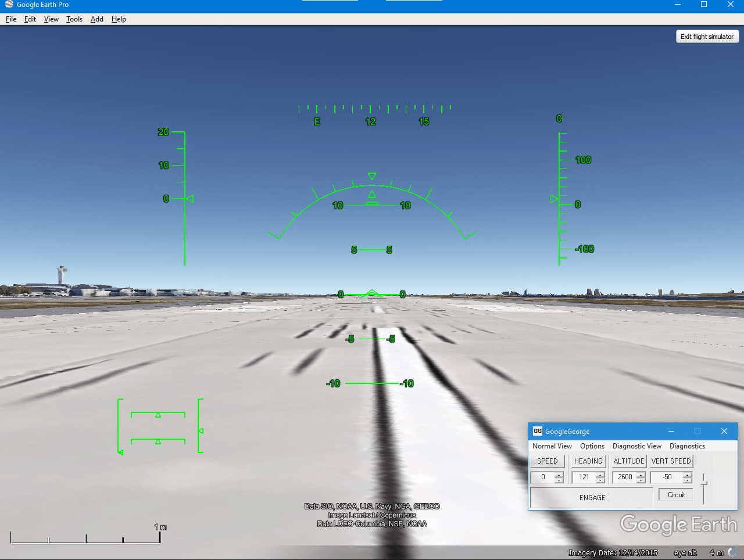744x560 pixels.
Task: Select Normal View in the GoogleGeorge panel
Action: pyautogui.click(x=551, y=446)
